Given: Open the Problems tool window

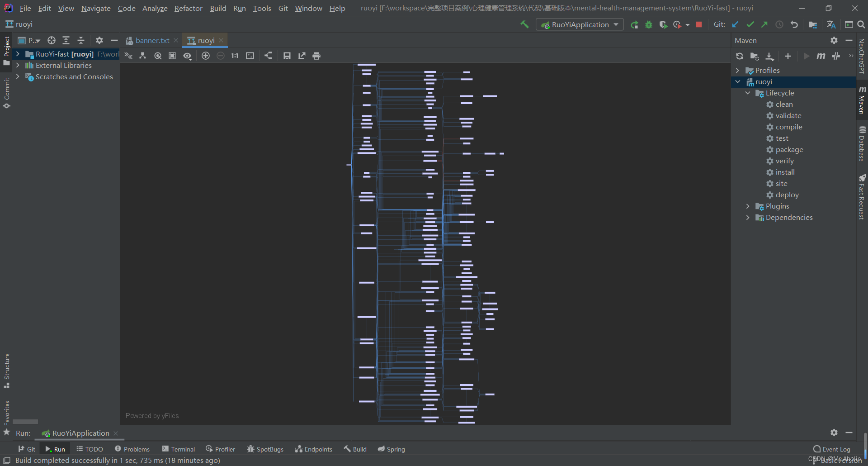Looking at the screenshot, I should pos(132,449).
